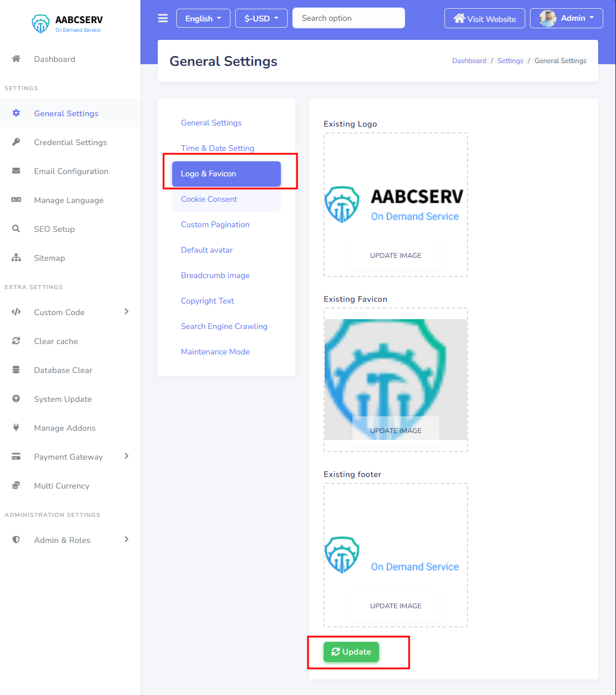Open Database Clear in sidebar
The height and width of the screenshot is (695, 616).
click(x=70, y=370)
